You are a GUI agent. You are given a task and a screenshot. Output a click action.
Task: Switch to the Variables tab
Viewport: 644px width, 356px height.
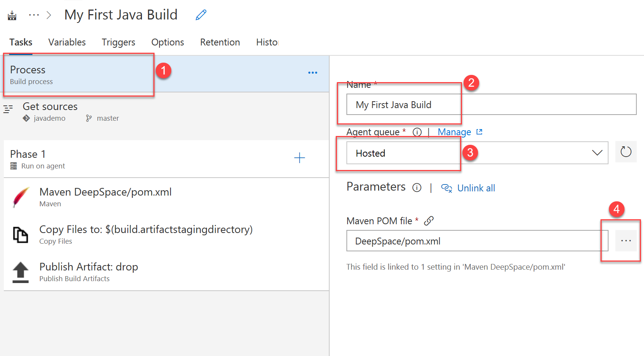pyautogui.click(x=67, y=42)
